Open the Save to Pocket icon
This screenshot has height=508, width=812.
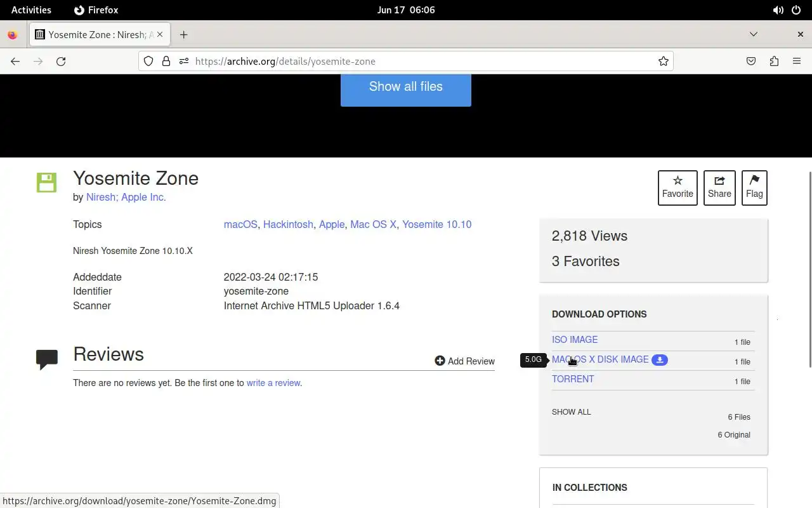click(751, 61)
